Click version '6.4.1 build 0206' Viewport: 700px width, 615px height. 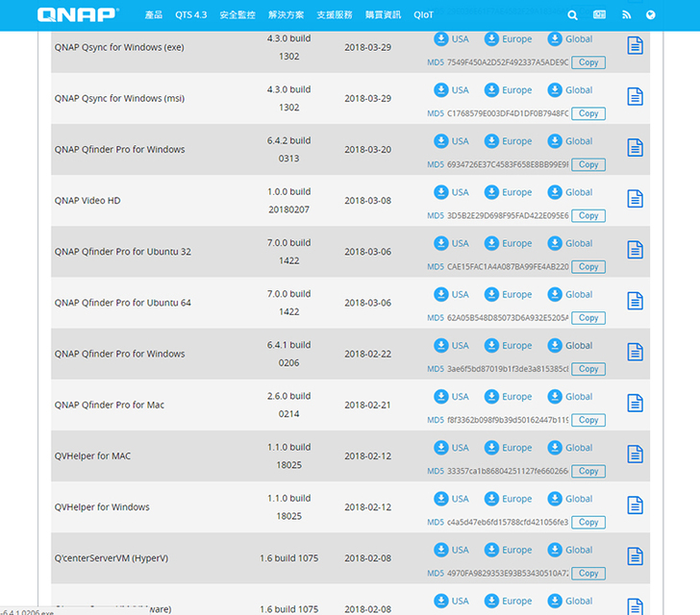click(x=288, y=354)
